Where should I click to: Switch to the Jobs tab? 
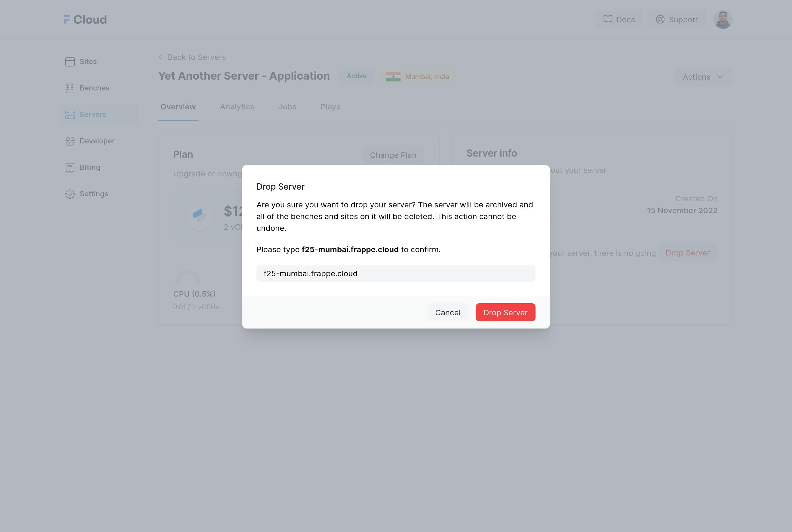point(287,107)
